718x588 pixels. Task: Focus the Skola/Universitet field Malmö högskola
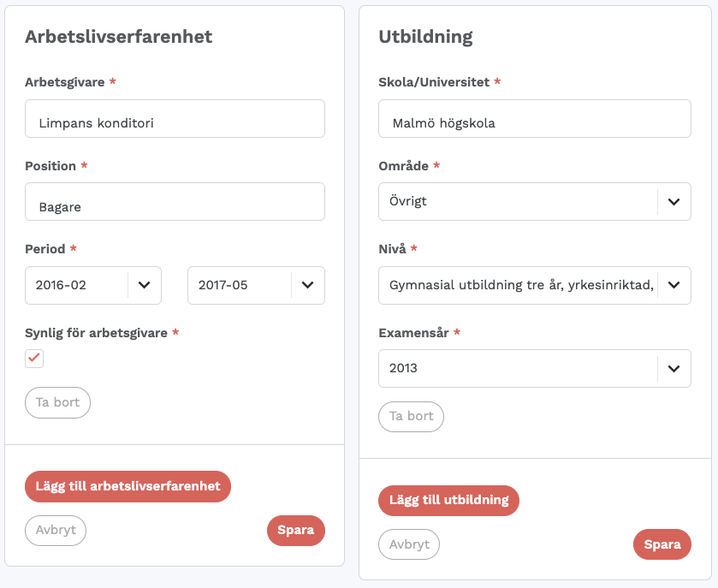534,119
